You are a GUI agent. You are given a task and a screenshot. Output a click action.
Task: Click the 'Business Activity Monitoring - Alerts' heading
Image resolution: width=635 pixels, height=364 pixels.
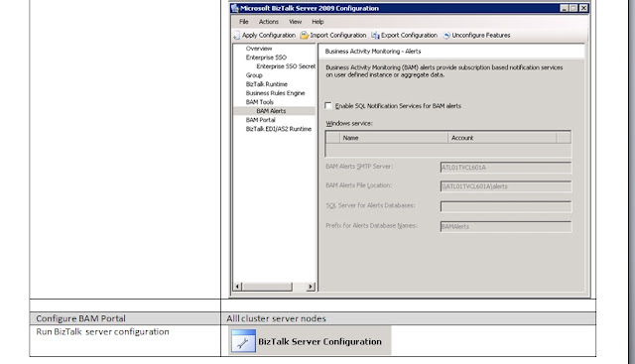373,51
